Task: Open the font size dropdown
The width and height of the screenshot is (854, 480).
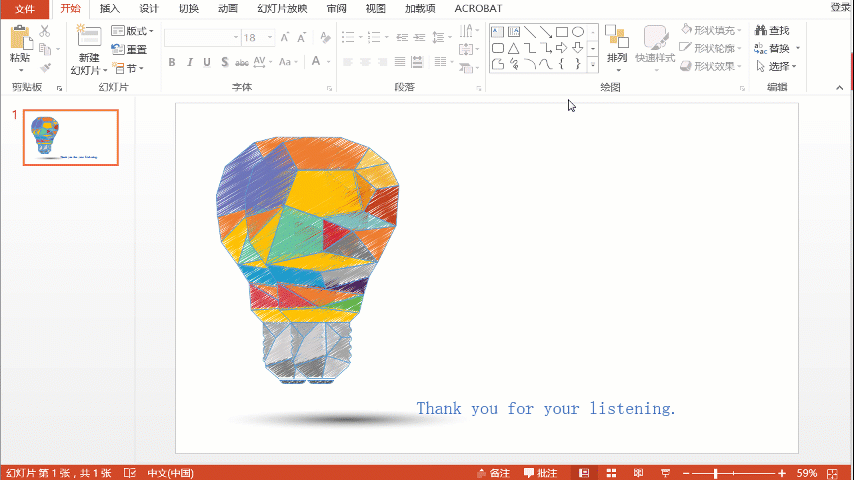Action: pyautogui.click(x=270, y=38)
